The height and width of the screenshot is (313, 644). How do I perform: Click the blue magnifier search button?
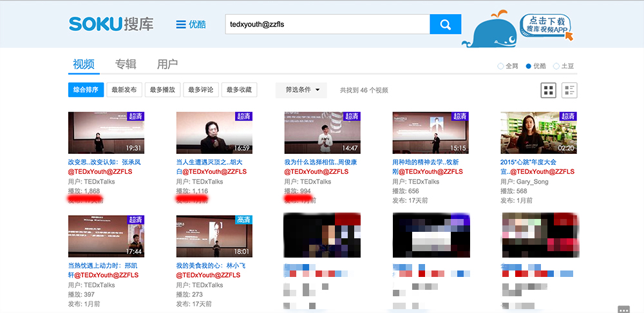(446, 24)
